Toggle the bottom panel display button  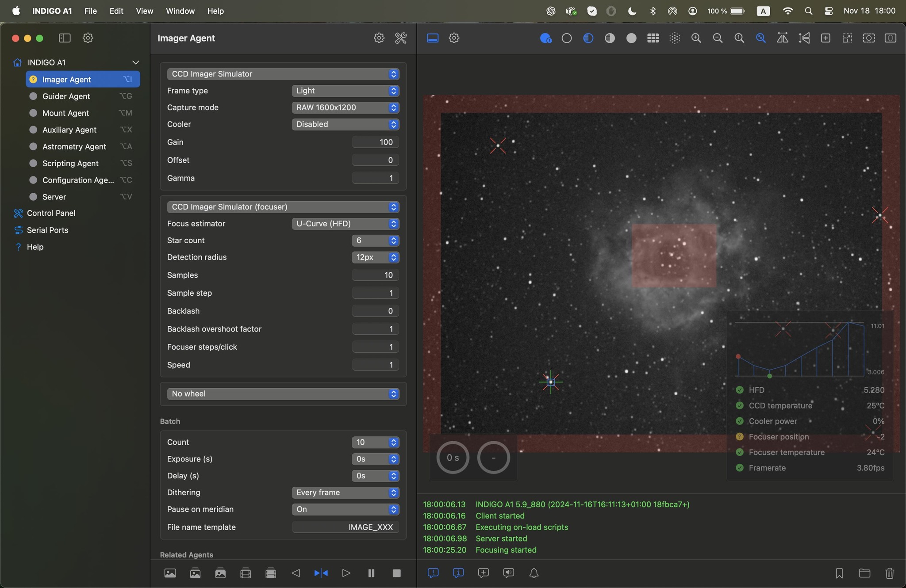[x=433, y=38]
